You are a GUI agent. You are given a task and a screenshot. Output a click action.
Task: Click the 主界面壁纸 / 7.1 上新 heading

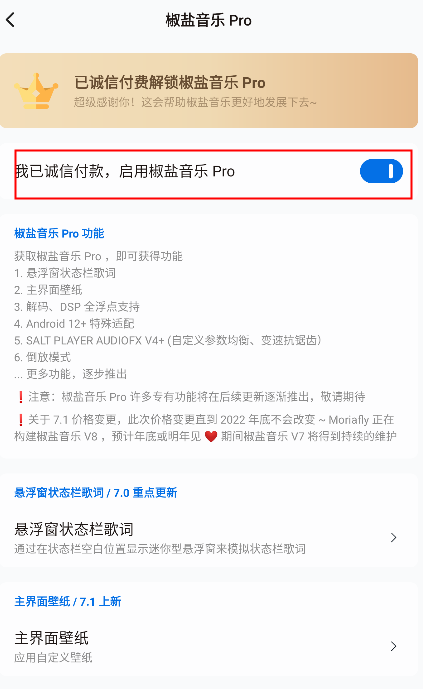pyautogui.click(x=68, y=601)
